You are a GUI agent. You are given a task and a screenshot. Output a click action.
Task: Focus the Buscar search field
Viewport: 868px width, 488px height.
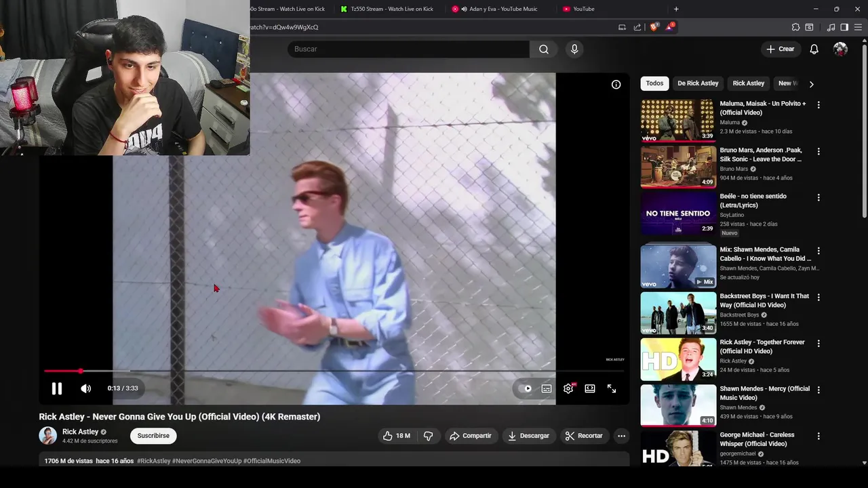(x=408, y=49)
